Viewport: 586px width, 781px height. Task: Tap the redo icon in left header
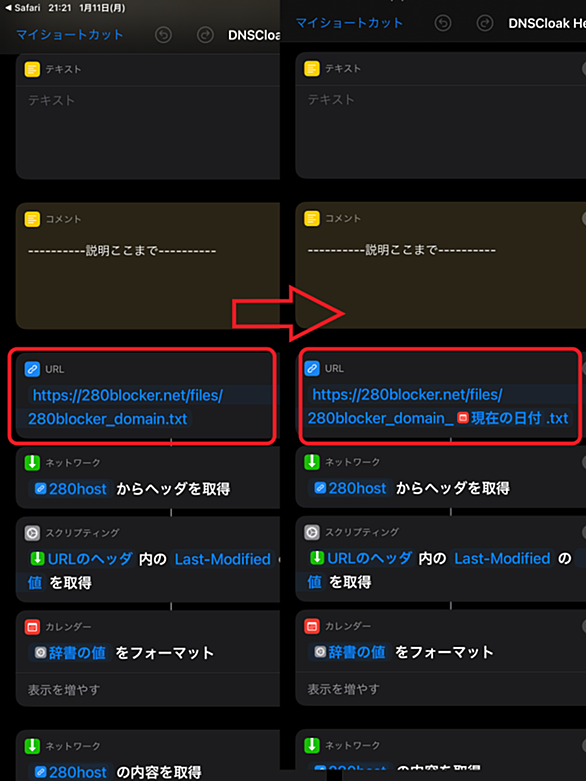[205, 35]
